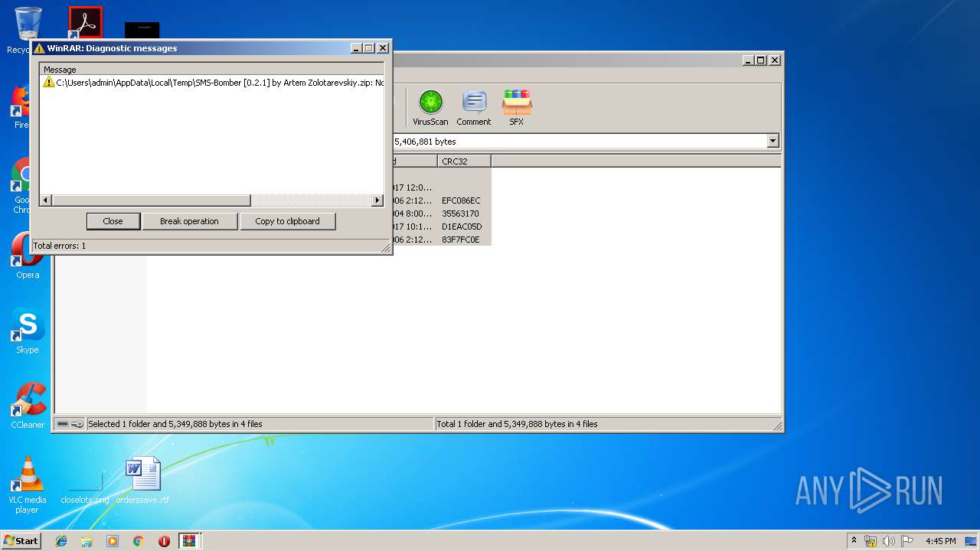Open the Adobe Acrobat Reader desktop icon

(x=85, y=23)
